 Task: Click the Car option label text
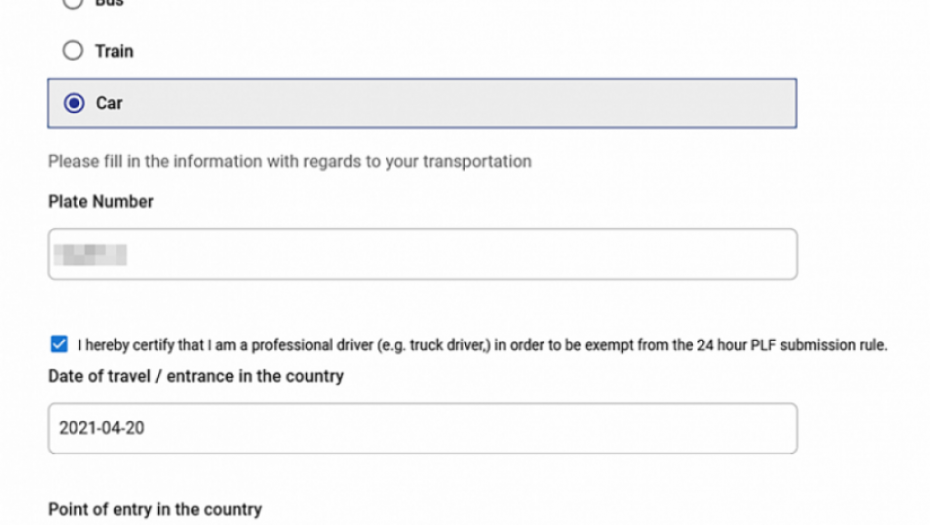click(x=109, y=103)
